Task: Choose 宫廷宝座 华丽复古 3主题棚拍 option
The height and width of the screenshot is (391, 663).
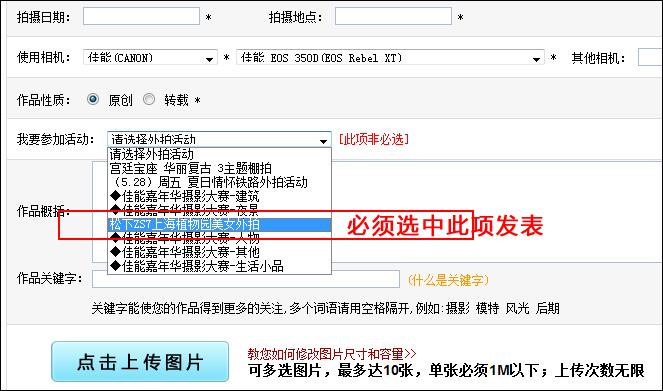Action: point(219,168)
